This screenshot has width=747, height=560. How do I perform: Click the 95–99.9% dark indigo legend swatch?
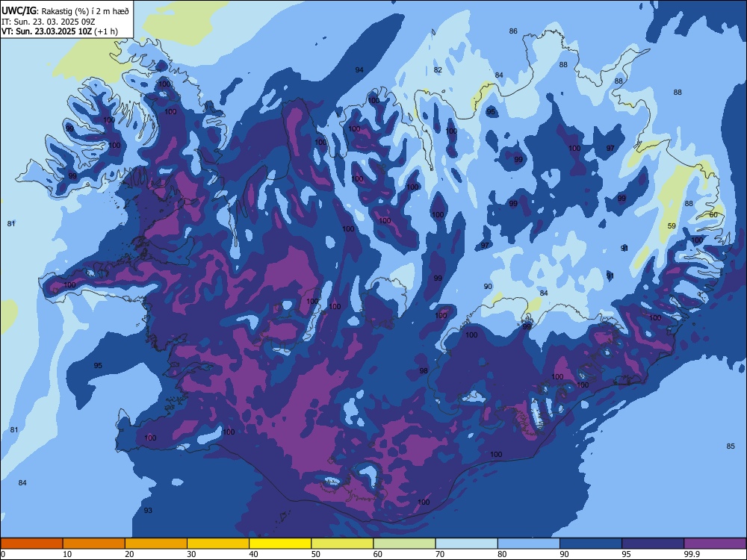[653, 544]
